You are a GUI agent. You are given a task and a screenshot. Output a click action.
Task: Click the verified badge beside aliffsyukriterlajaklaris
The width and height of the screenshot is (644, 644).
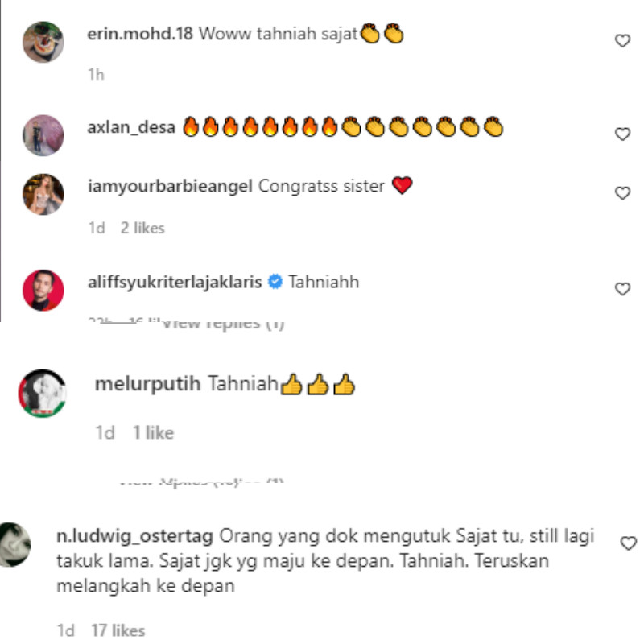275,282
